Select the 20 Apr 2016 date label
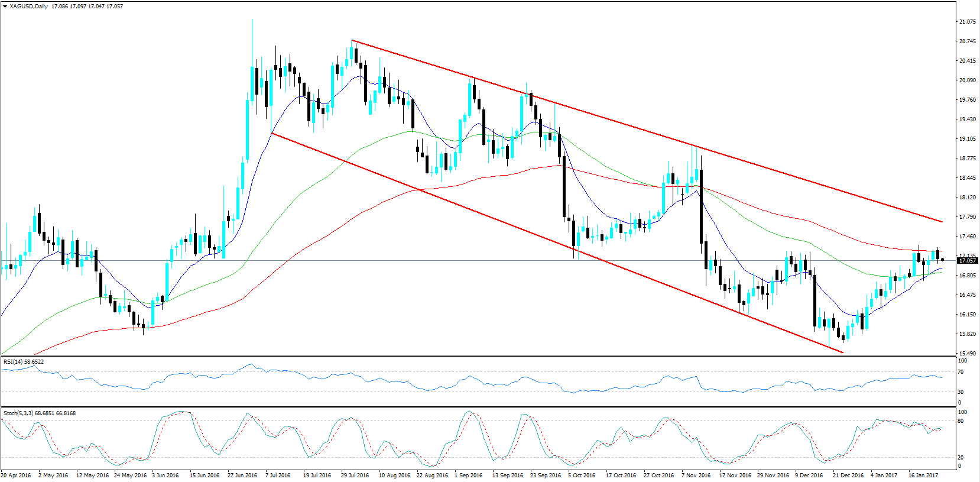This screenshot has height=482, width=980. tap(16, 475)
